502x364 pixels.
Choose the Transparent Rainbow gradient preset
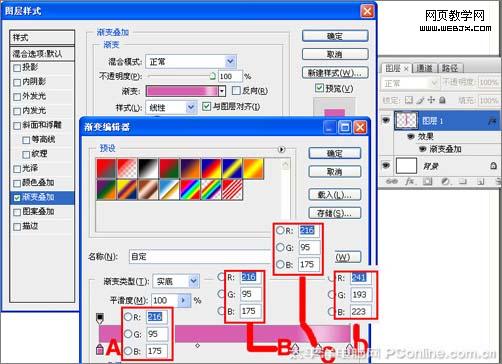[x=211, y=190]
